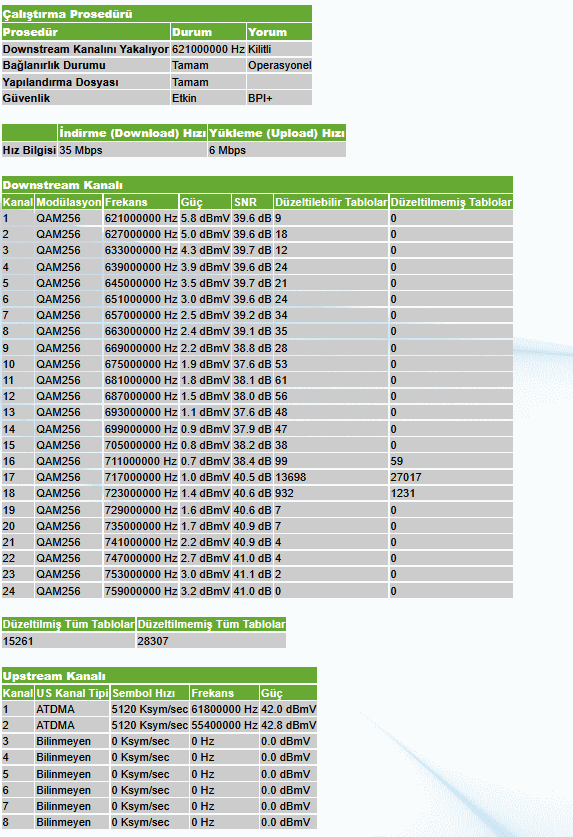The height and width of the screenshot is (837, 573).
Task: Click the 'Düzeltilebilir Tablolar' column header
Action: tap(331, 202)
